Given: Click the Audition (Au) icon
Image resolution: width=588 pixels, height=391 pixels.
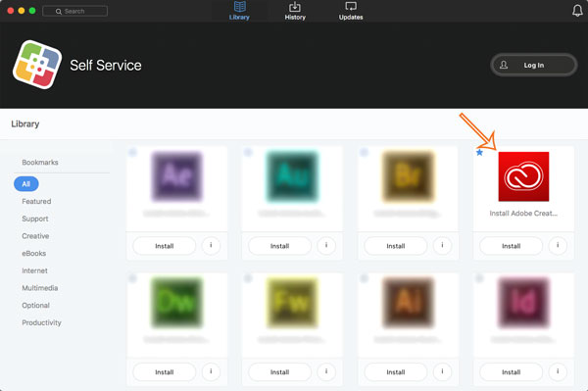Looking at the screenshot, I should pos(292,176).
